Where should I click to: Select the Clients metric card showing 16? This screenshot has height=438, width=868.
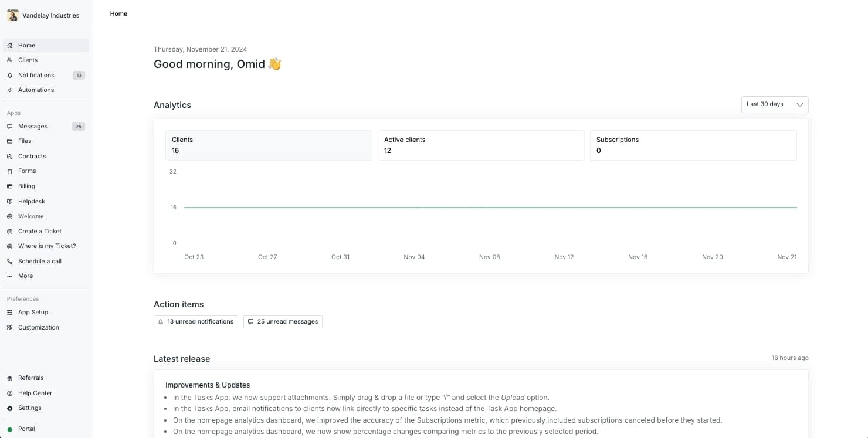(x=268, y=145)
